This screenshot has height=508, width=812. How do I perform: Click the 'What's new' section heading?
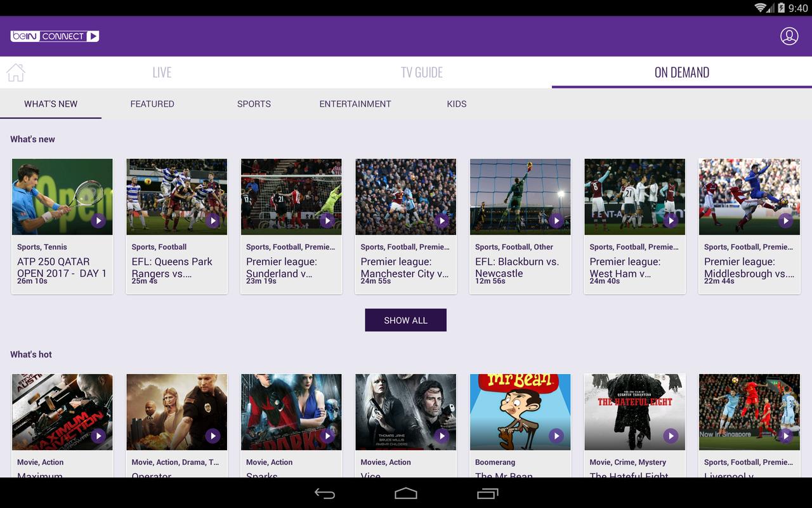(x=32, y=139)
